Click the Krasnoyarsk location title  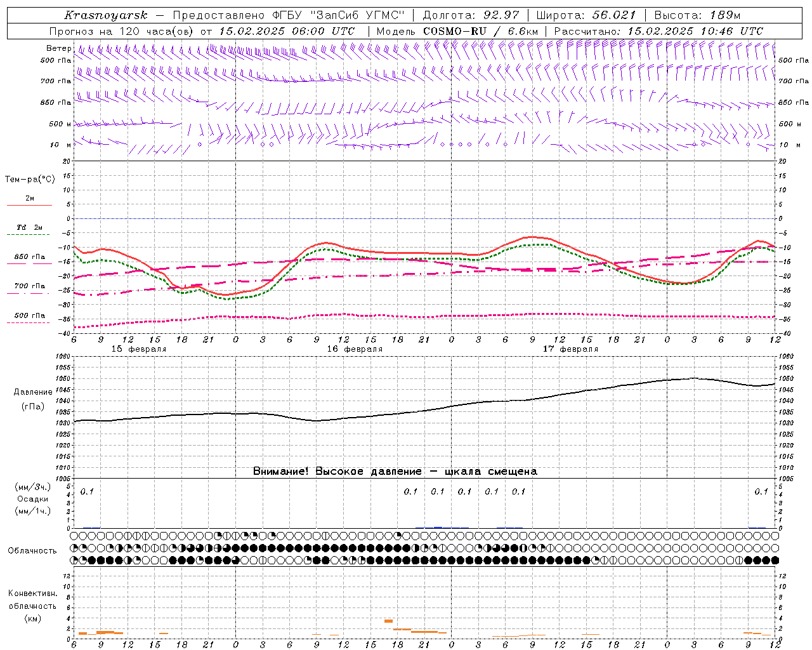click(x=105, y=15)
